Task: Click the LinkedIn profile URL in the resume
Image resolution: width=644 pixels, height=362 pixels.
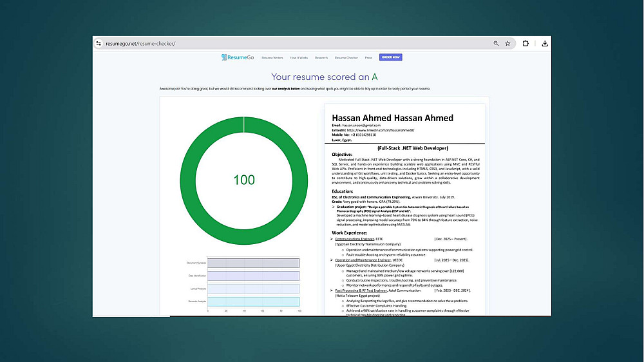Action: [x=381, y=130]
